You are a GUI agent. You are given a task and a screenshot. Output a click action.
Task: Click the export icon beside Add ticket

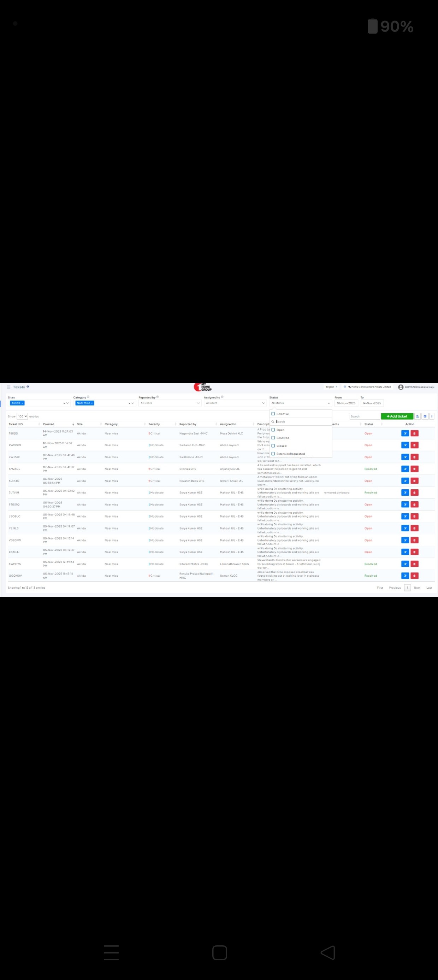(x=418, y=416)
